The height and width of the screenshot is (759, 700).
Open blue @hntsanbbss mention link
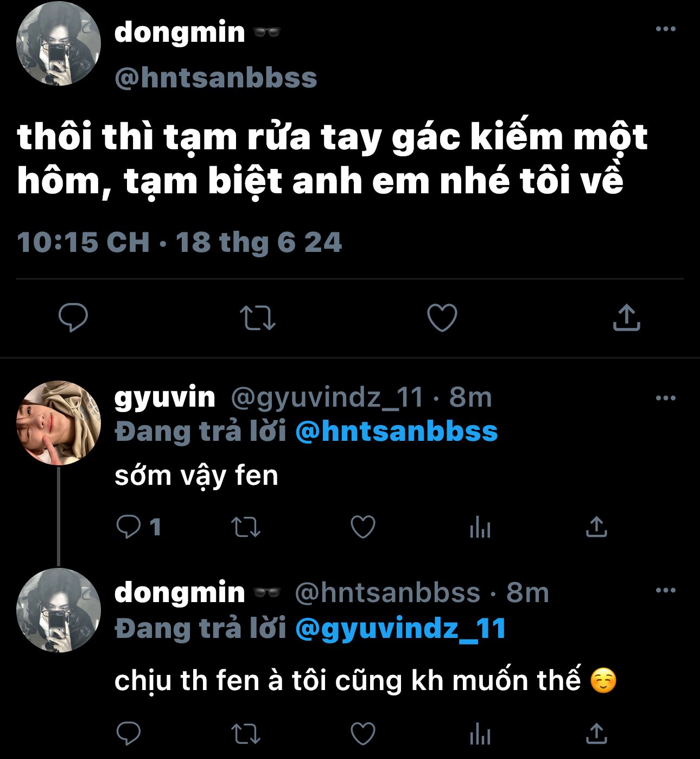(397, 432)
